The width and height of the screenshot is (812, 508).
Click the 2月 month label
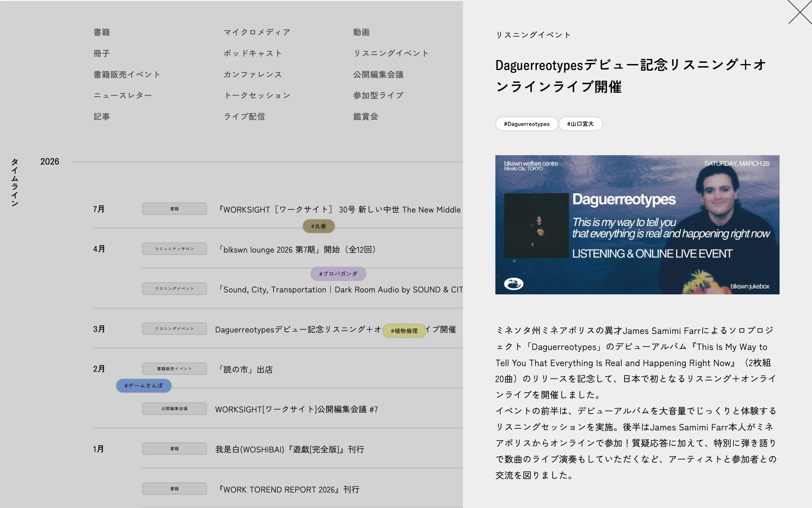[x=99, y=369]
